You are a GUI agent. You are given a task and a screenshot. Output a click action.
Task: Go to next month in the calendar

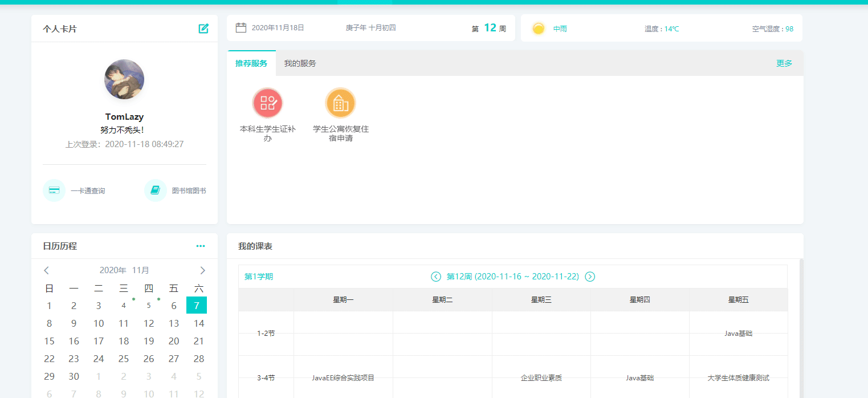(202, 270)
